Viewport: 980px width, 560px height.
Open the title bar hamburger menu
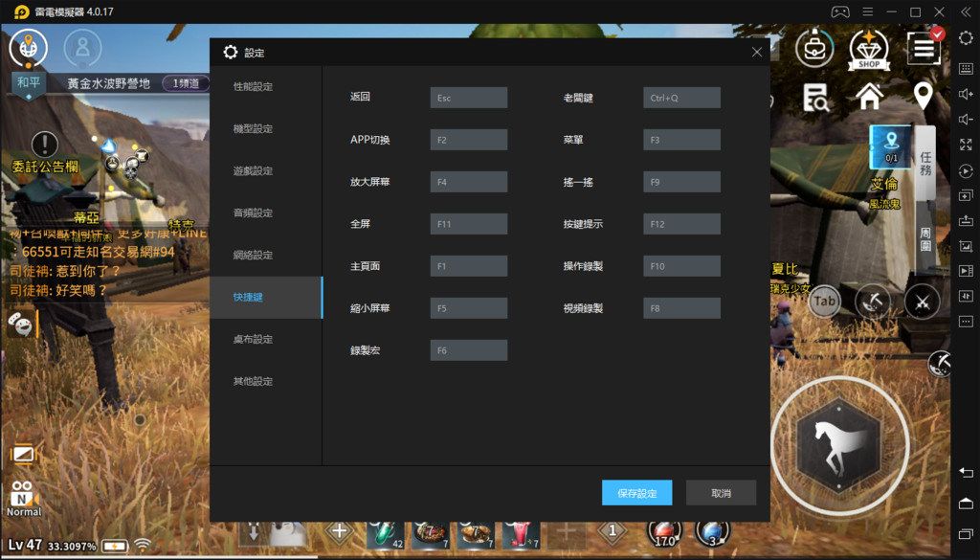click(867, 11)
